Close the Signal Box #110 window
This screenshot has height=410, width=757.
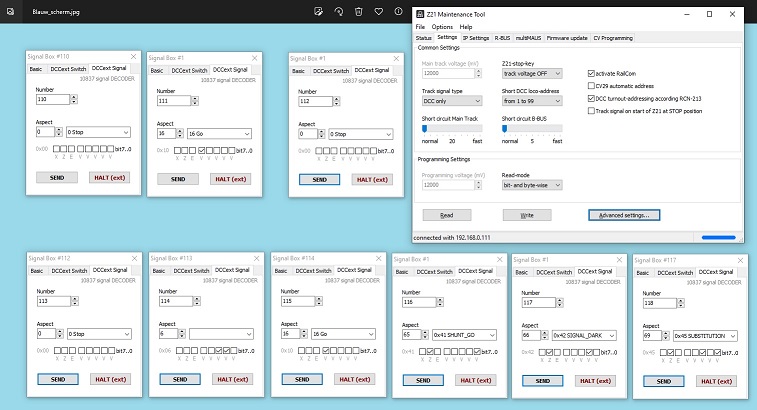(x=133, y=57)
